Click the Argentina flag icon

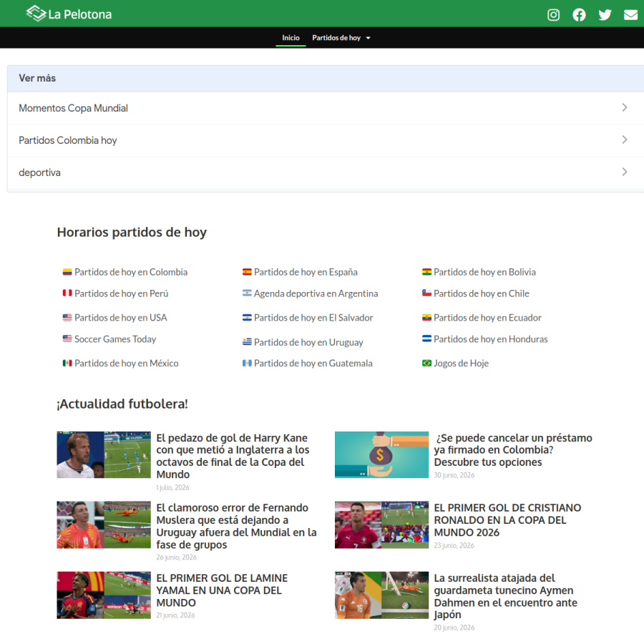(247, 293)
